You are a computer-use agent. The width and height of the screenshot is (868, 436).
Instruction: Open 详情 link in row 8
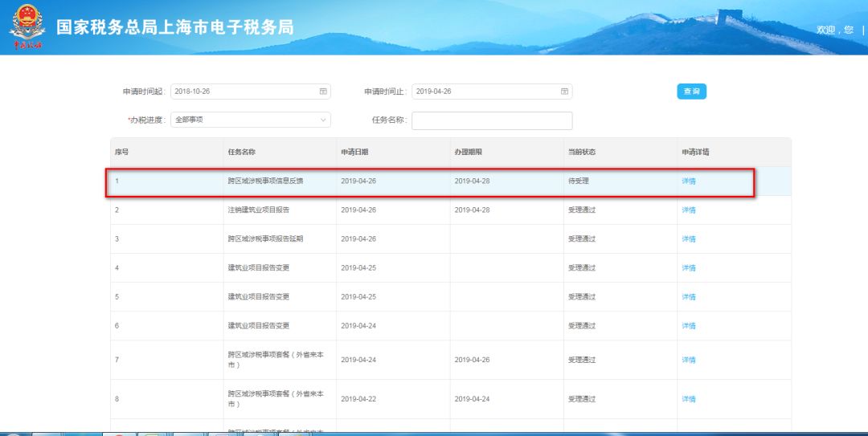tap(689, 399)
